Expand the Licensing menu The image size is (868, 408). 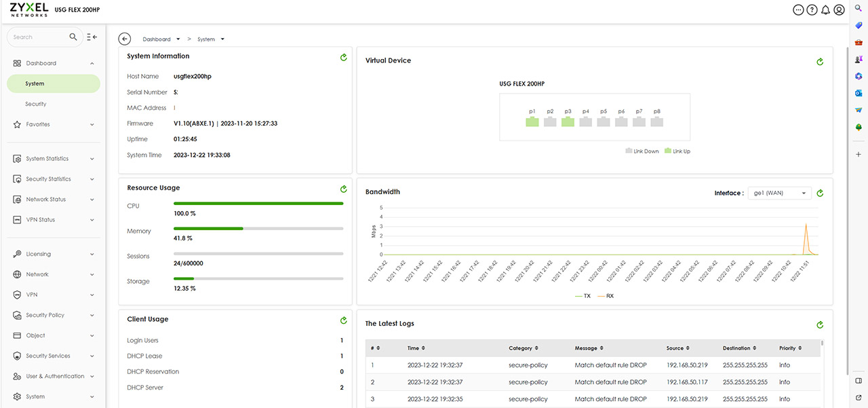(53, 254)
